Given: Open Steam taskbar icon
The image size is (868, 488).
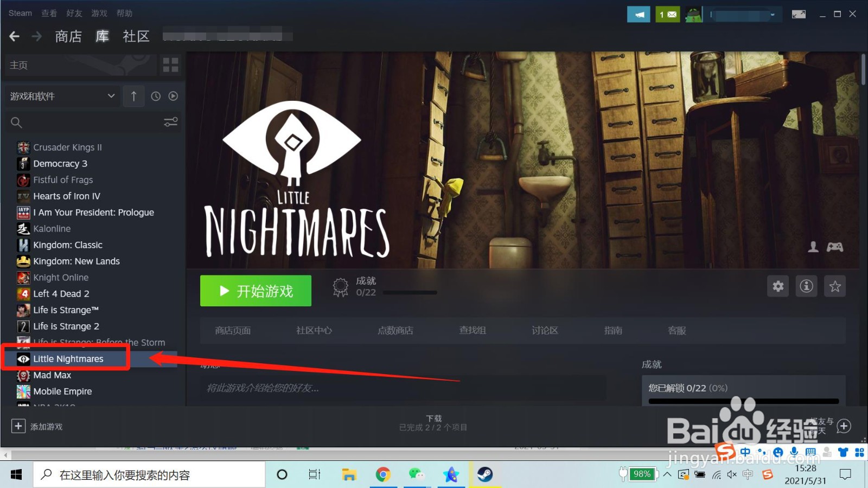Looking at the screenshot, I should (485, 475).
